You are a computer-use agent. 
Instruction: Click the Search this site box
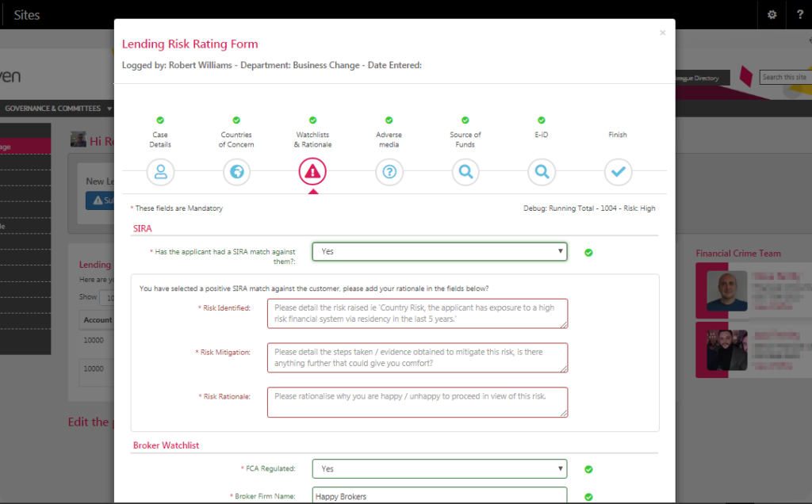(785, 77)
